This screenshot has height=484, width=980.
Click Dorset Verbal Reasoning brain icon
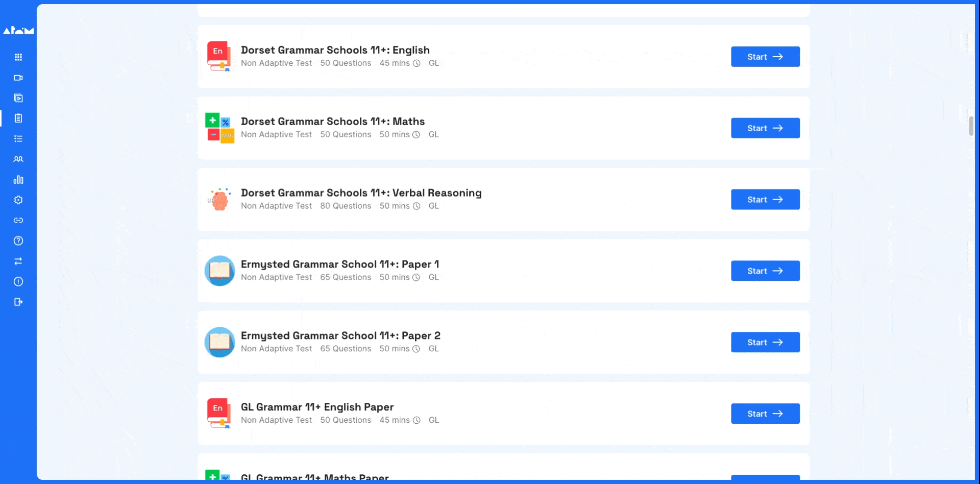(219, 200)
